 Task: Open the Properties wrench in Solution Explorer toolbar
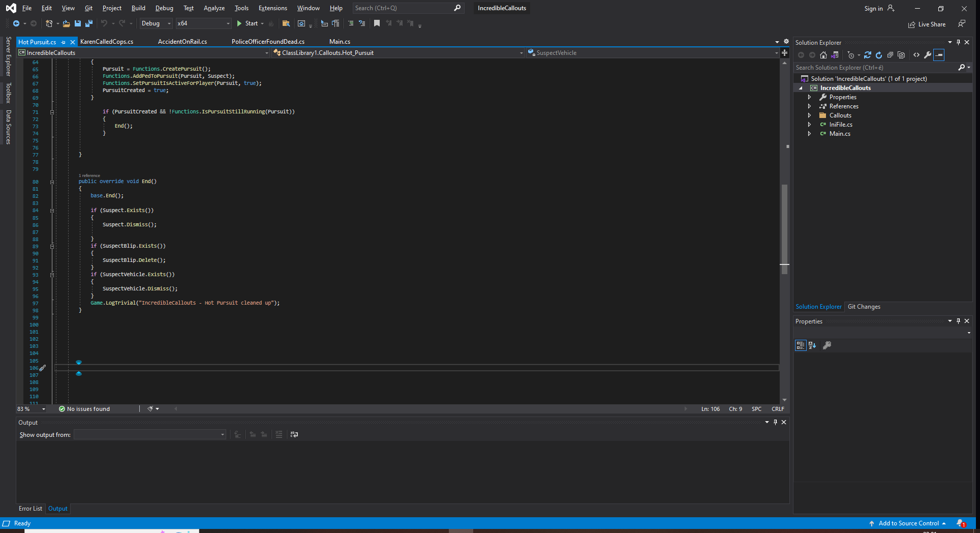click(x=928, y=55)
